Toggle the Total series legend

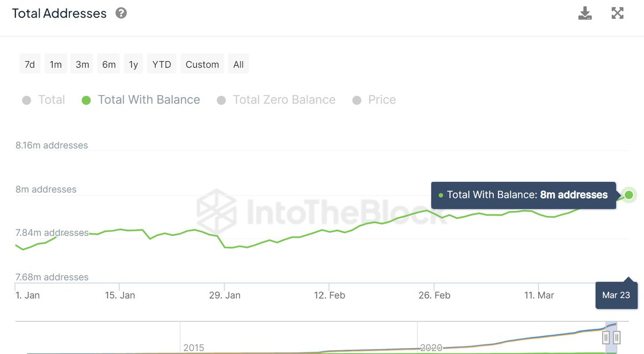[44, 100]
